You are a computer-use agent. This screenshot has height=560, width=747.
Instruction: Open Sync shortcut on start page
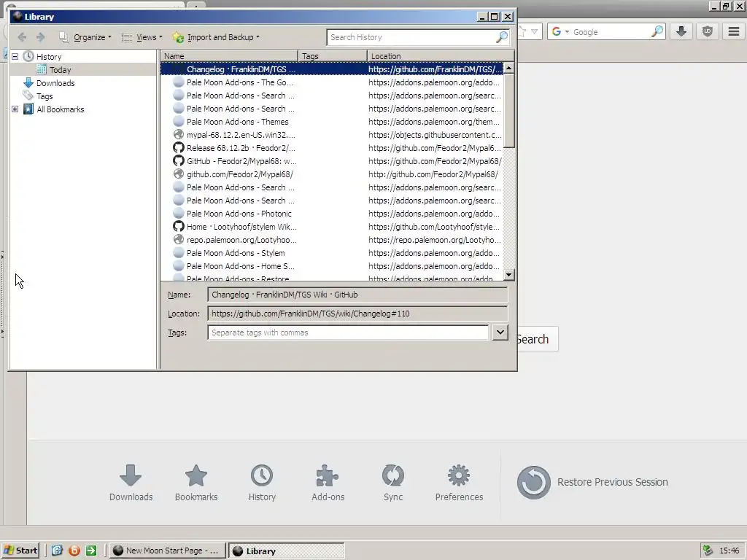pyautogui.click(x=393, y=483)
